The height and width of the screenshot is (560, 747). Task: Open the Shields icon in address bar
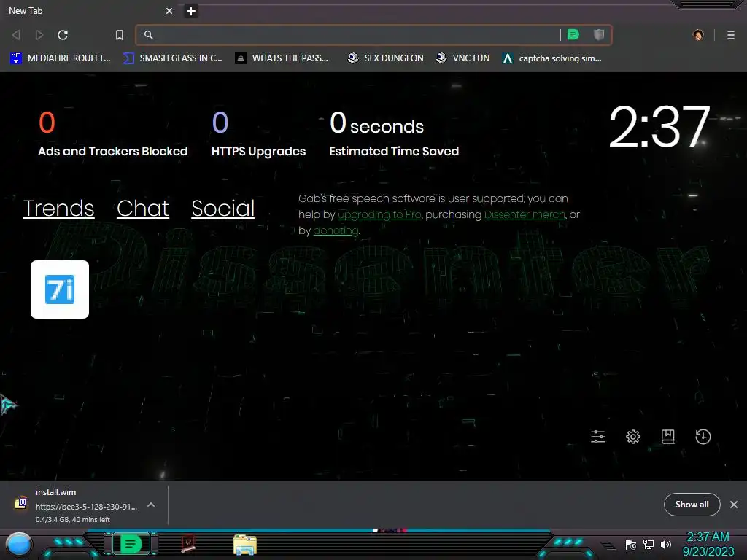[599, 34]
